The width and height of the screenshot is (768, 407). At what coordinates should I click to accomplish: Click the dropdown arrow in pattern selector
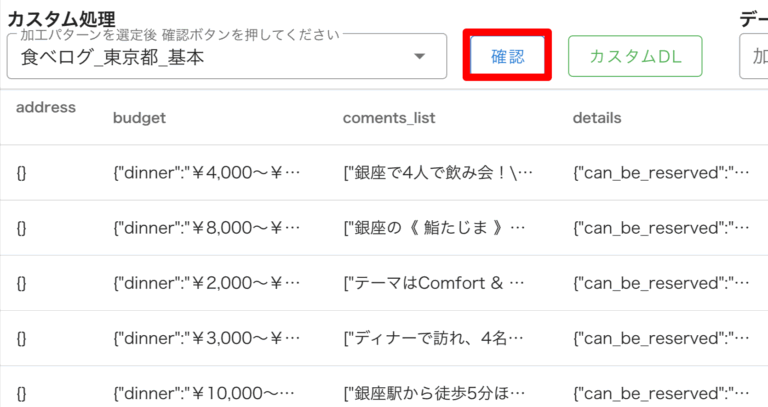click(x=419, y=57)
